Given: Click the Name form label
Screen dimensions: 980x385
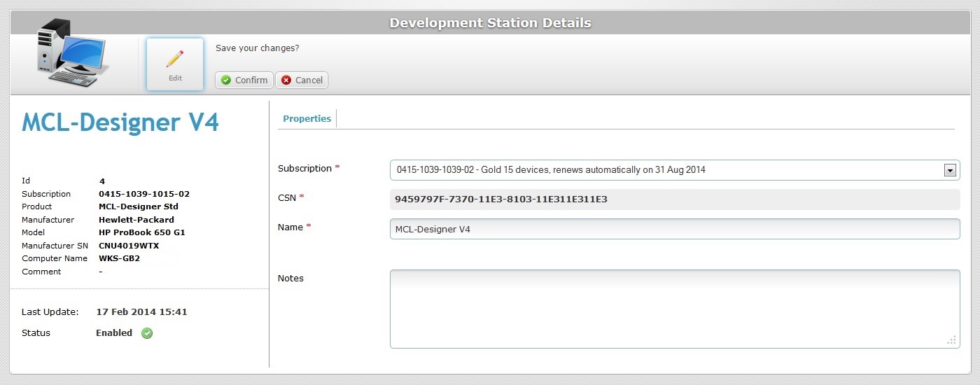Looking at the screenshot, I should coord(290,227).
